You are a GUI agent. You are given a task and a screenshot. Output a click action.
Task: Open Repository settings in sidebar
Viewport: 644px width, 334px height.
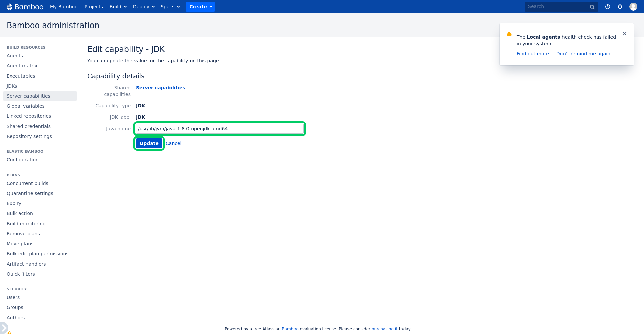[x=29, y=136]
